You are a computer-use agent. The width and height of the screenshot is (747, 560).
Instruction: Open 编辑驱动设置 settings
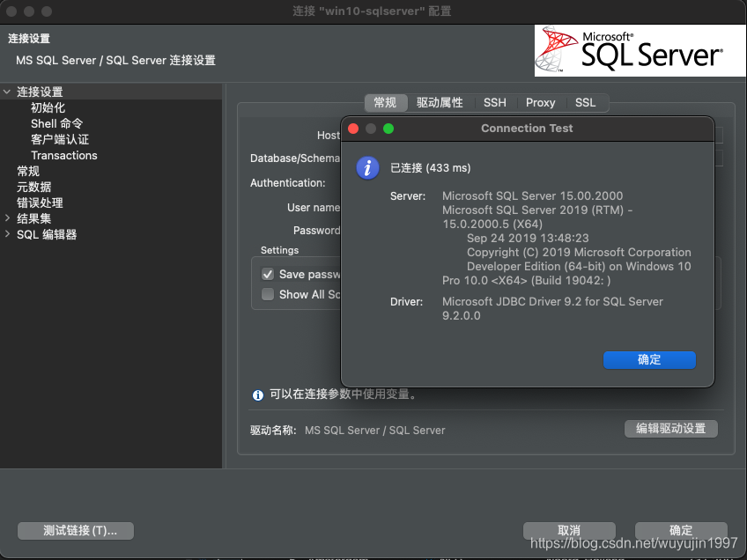click(671, 429)
